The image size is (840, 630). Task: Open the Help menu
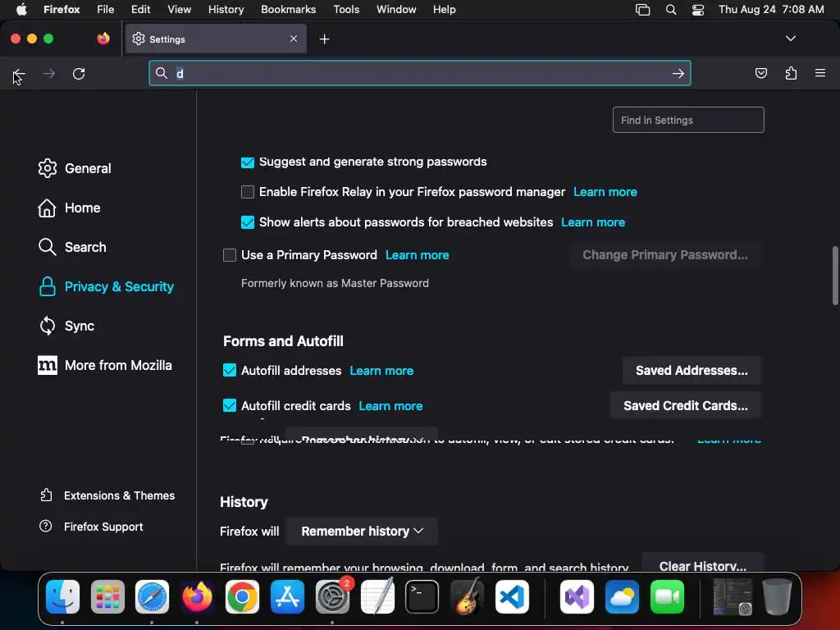click(x=444, y=9)
